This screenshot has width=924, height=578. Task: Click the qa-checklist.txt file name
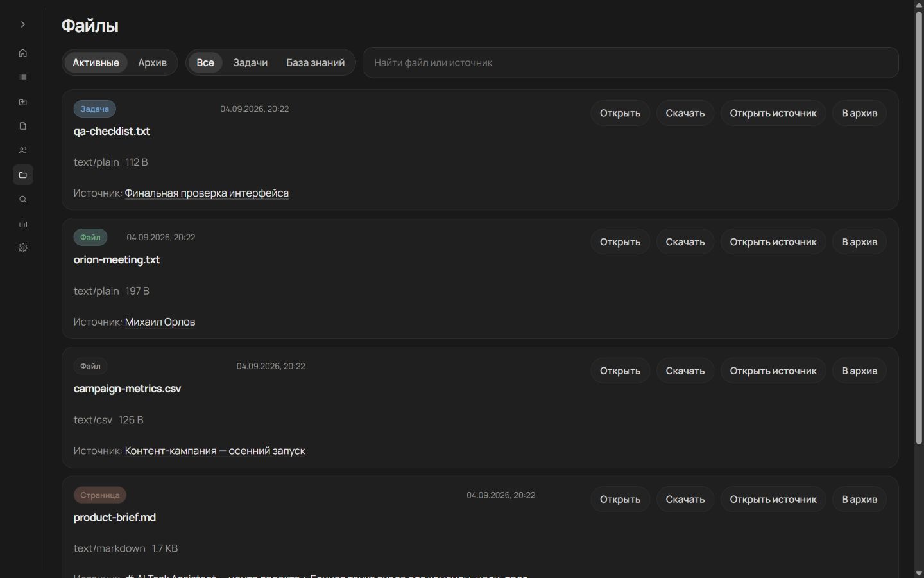tap(112, 131)
